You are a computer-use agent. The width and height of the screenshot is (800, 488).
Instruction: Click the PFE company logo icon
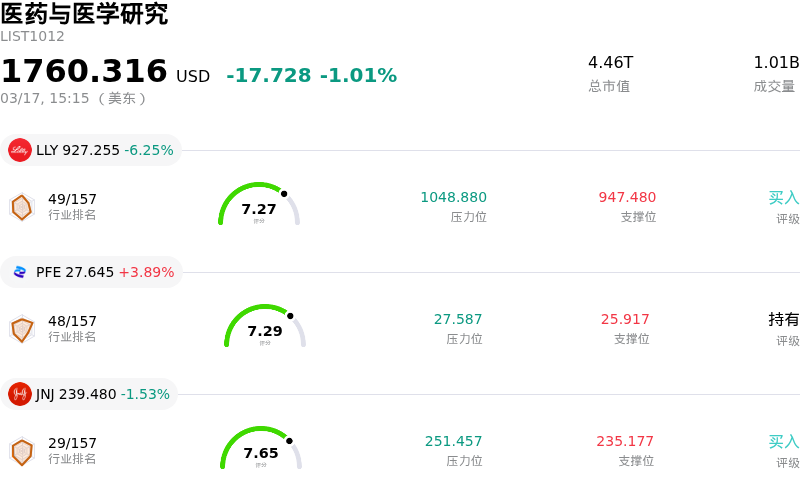point(20,272)
